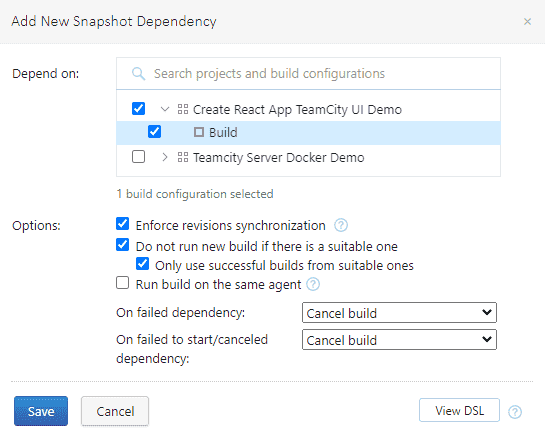
Task: Open help for Run build on same agent
Action: 313,284
